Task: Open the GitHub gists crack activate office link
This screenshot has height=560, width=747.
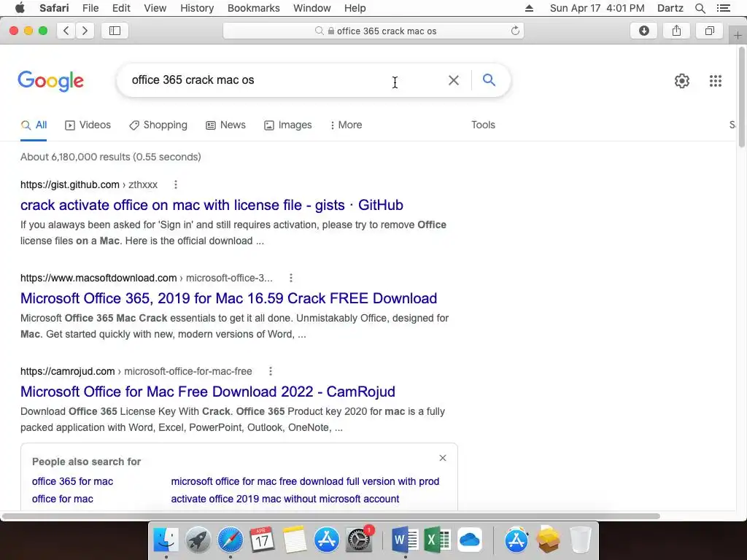Action: point(212,205)
